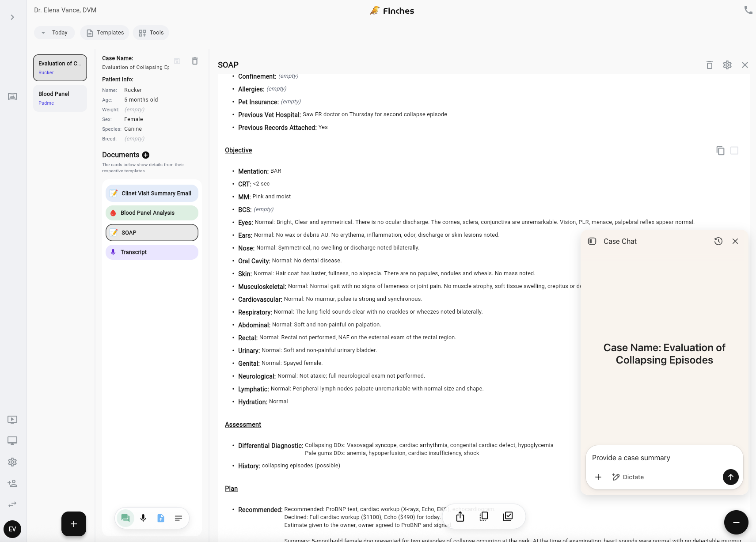Open the transcript lines icon in bottom toolbar

point(179,518)
